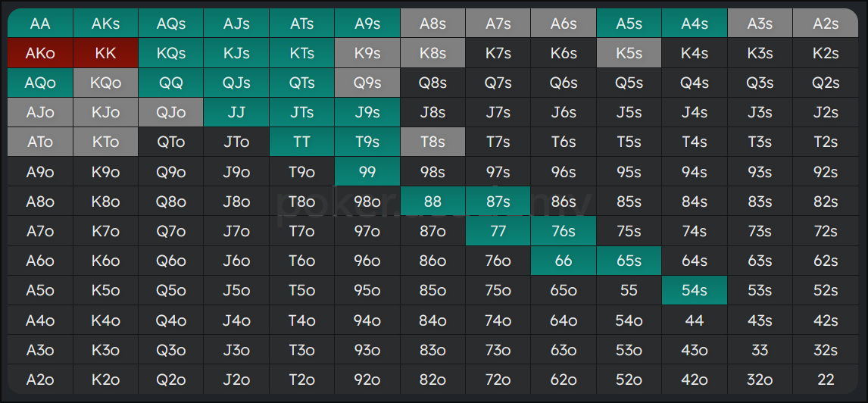Select the teal 87s cell
This screenshot has width=868, height=403.
click(x=498, y=202)
